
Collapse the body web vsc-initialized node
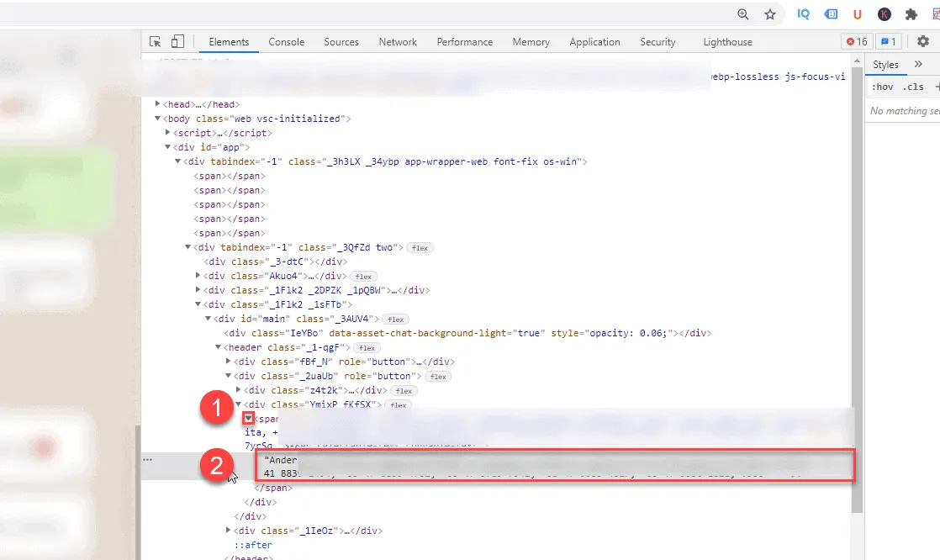click(x=158, y=119)
